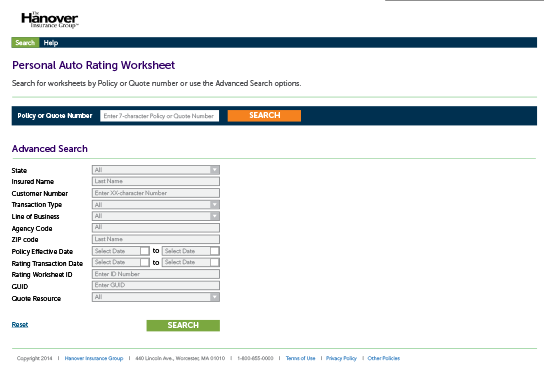Click the Insured Name field

(x=156, y=181)
